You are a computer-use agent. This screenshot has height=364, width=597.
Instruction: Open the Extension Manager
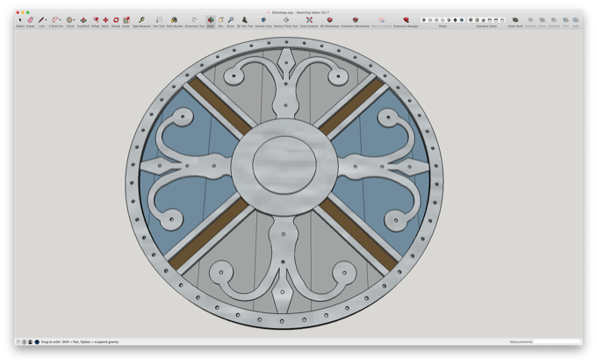coord(406,20)
